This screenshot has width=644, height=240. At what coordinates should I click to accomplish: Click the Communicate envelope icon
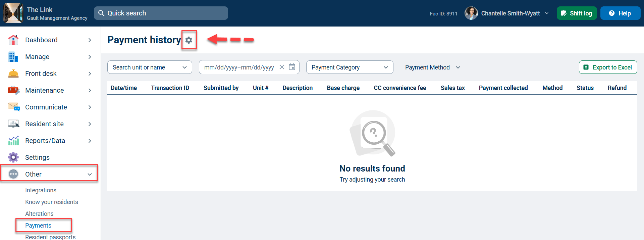14,107
